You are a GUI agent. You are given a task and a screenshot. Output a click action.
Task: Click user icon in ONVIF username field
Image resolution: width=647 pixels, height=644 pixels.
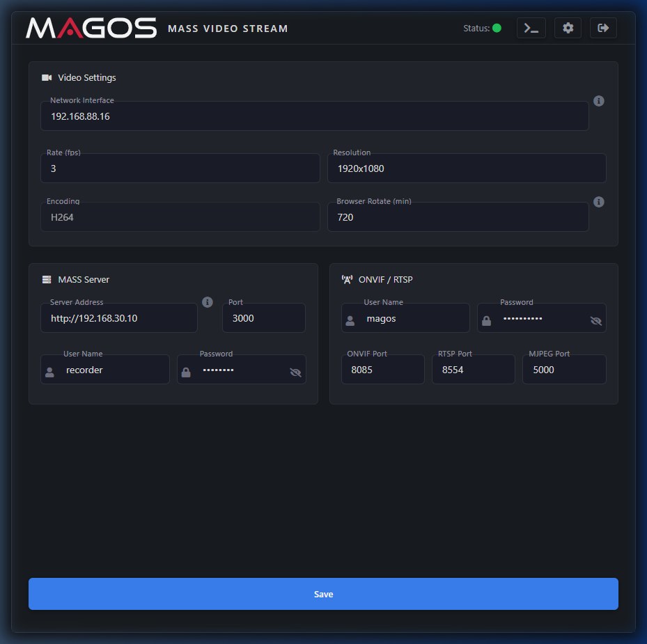(350, 321)
